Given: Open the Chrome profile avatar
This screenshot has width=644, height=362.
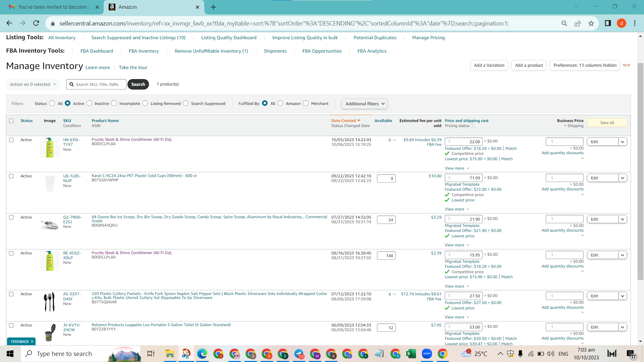Looking at the screenshot, I should [622, 23].
